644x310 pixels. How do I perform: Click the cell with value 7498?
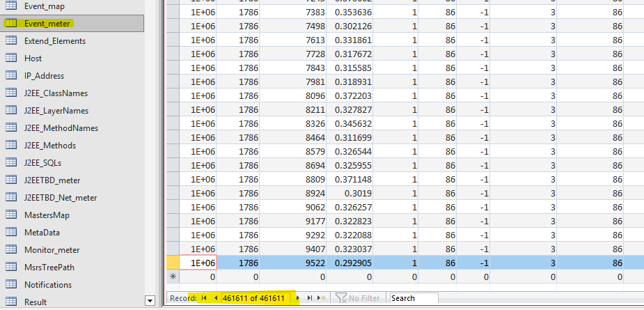pyautogui.click(x=293, y=26)
